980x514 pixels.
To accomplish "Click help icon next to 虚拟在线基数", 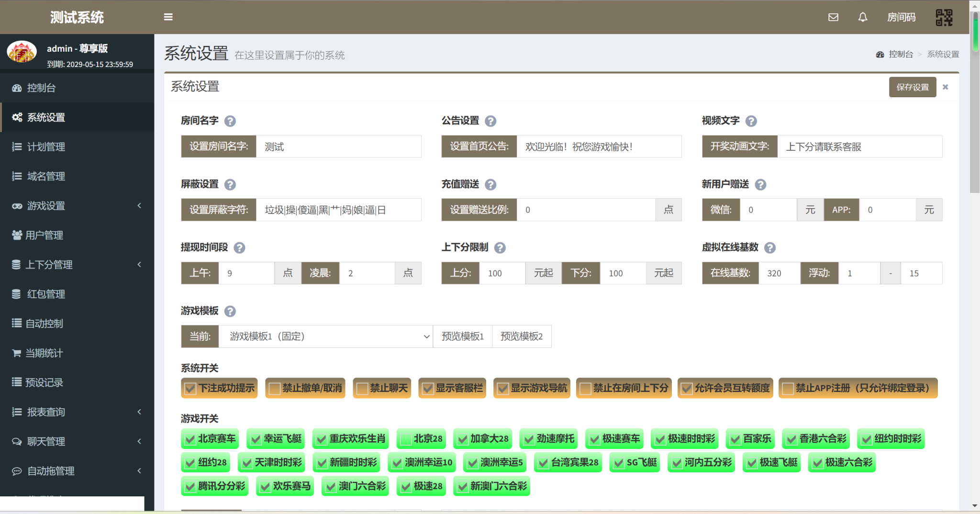I will 769,248.
